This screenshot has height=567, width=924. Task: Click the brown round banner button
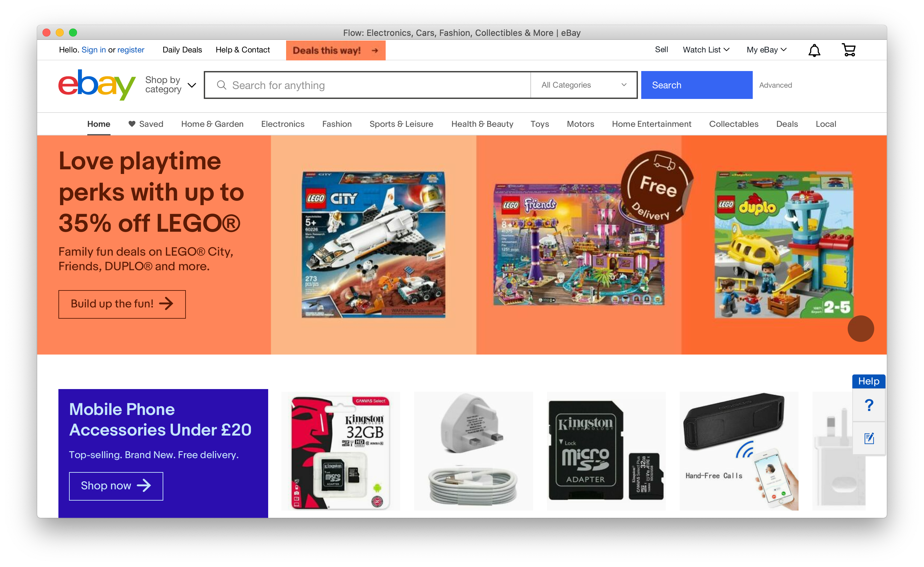coord(861,329)
